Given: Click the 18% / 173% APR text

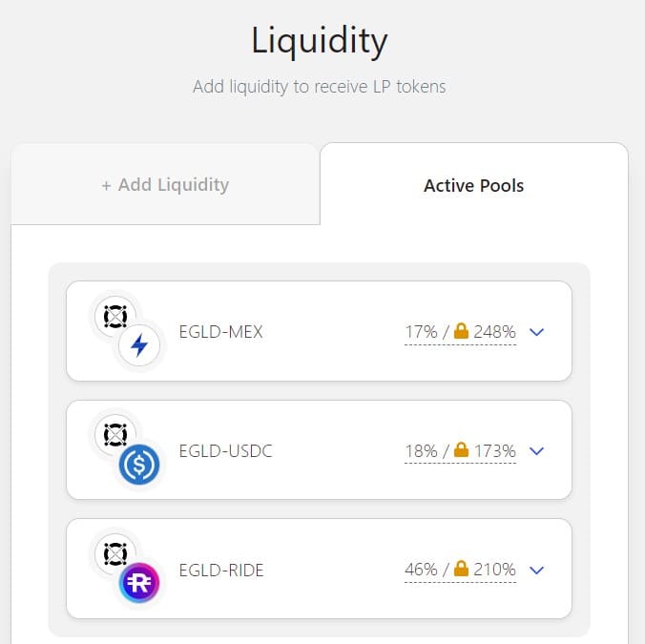Looking at the screenshot, I should 460,450.
